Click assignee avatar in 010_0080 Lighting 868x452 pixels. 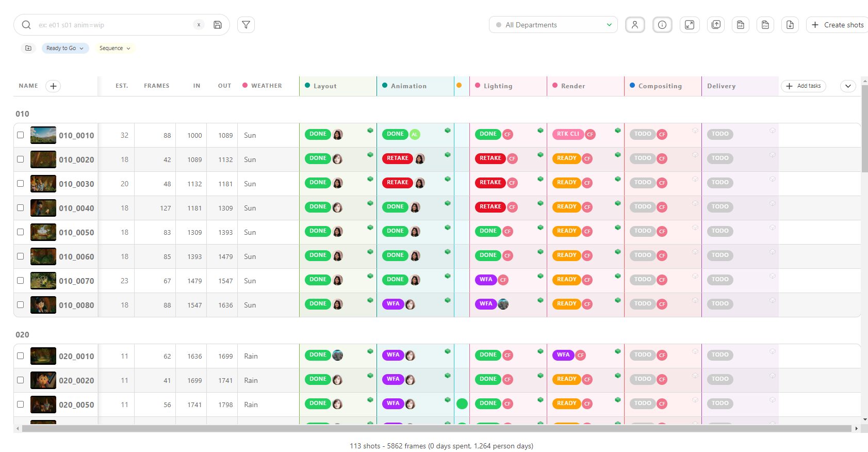point(503,304)
